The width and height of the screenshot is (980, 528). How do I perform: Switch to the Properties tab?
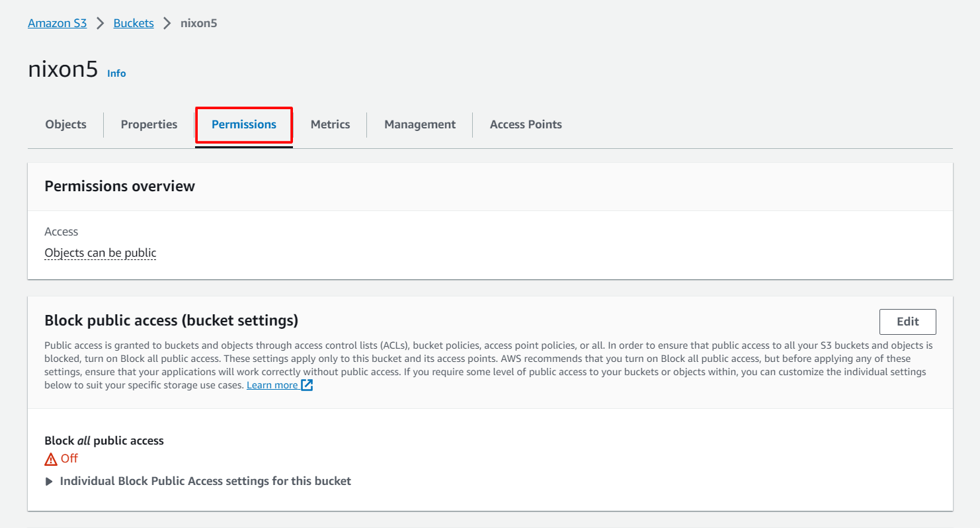click(x=149, y=124)
